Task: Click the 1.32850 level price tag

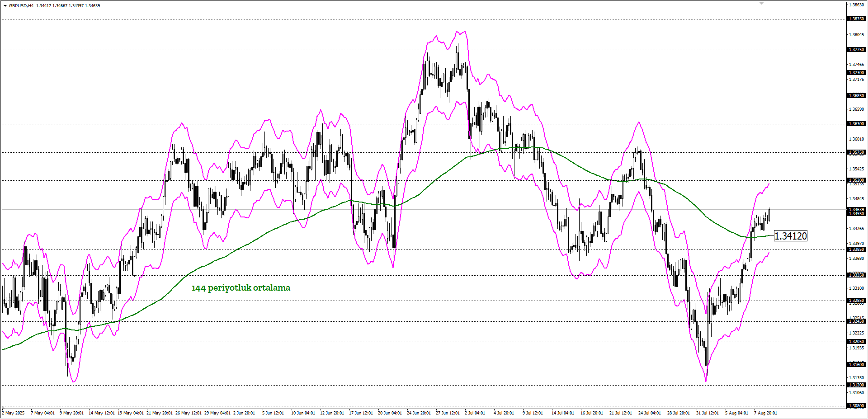Action: click(856, 301)
